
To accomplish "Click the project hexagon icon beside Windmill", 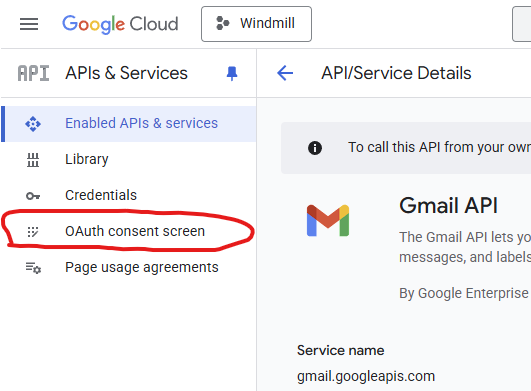I will (222, 23).
